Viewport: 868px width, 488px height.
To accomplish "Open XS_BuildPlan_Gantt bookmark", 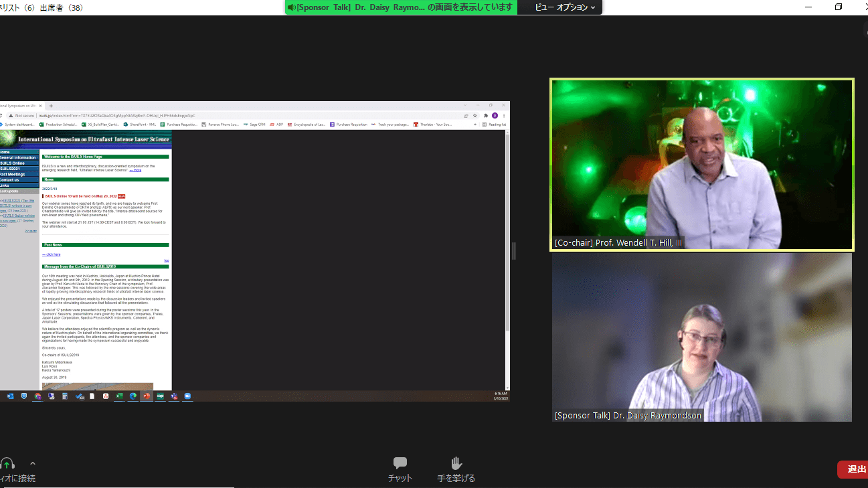I will tap(102, 125).
